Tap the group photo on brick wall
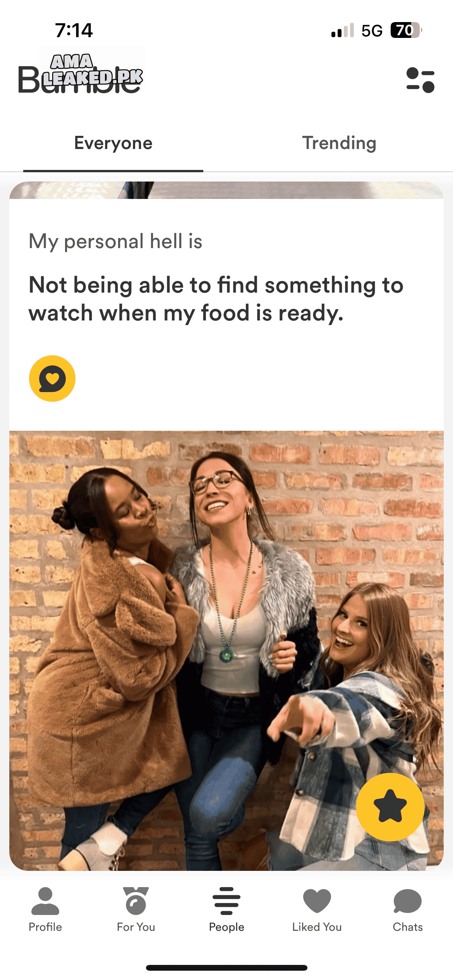453x980 pixels. click(226, 651)
